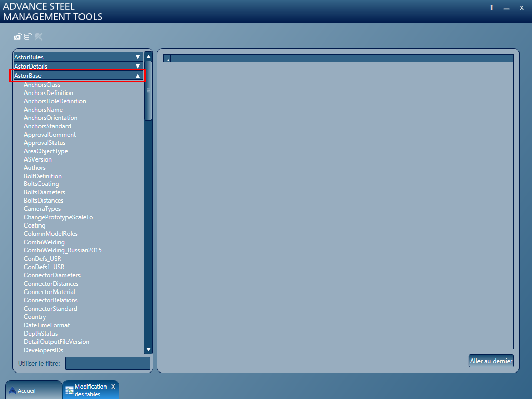Open the BoltsDiameters table

click(45, 192)
